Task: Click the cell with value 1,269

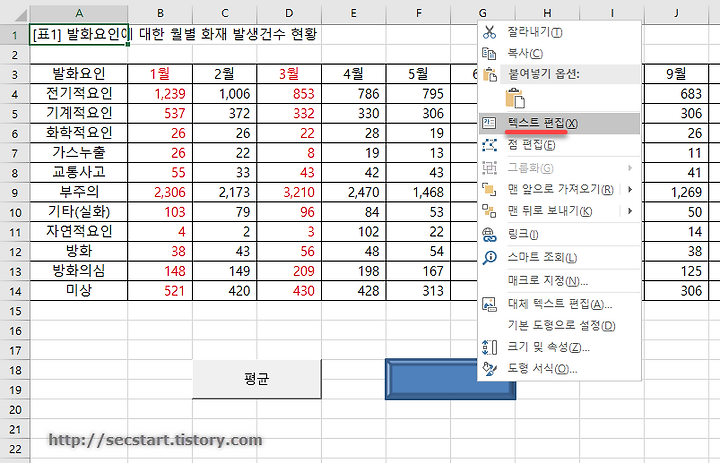Action: coord(676,192)
